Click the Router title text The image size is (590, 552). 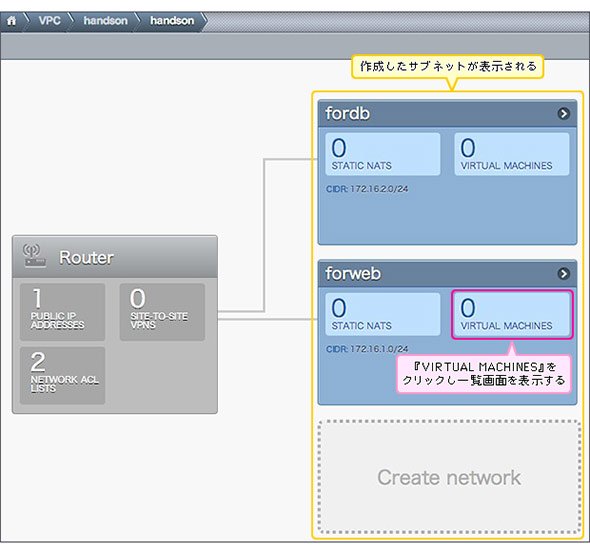pos(86,258)
